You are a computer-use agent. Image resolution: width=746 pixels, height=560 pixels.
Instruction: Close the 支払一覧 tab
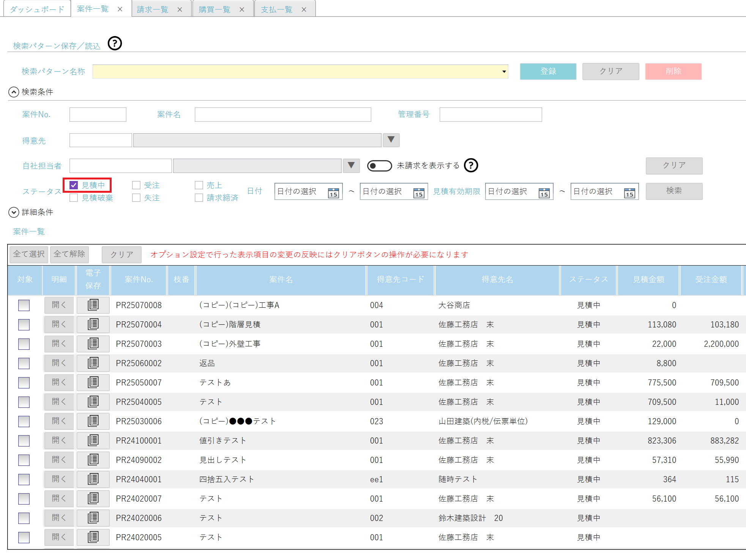point(304,9)
